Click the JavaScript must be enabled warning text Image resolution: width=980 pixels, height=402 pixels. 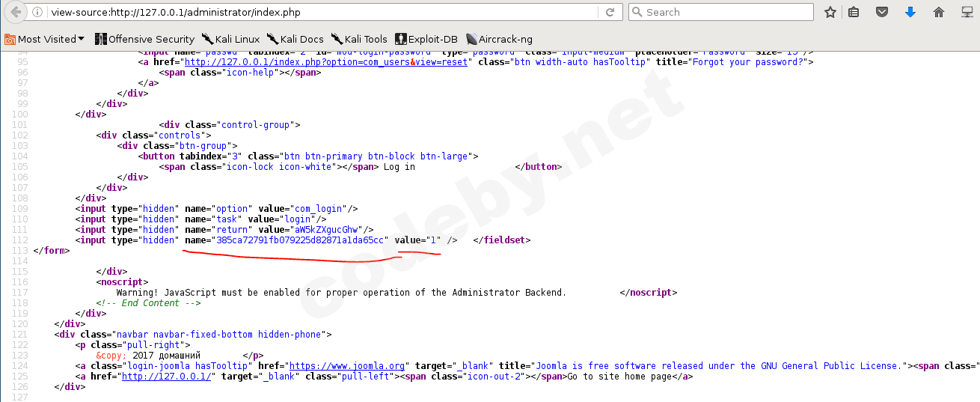point(341,293)
